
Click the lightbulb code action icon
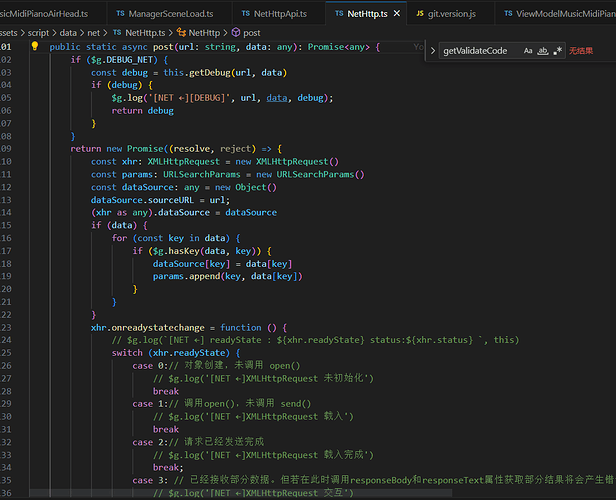(x=35, y=46)
